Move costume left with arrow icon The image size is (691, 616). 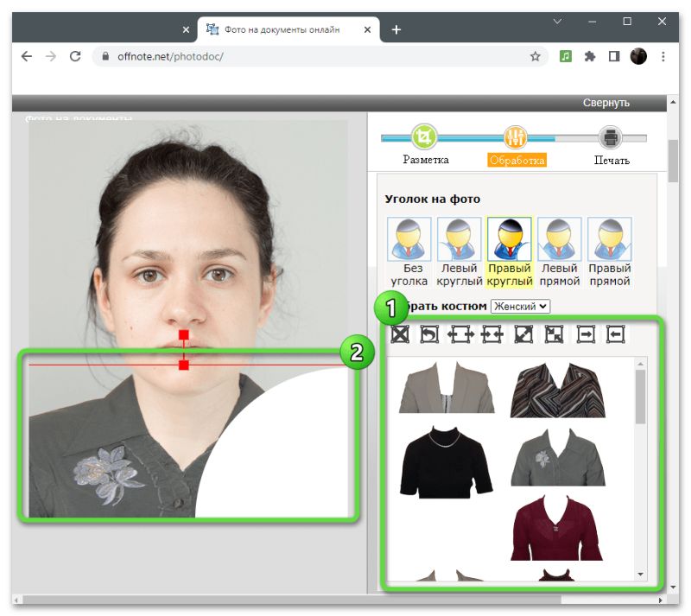click(616, 333)
